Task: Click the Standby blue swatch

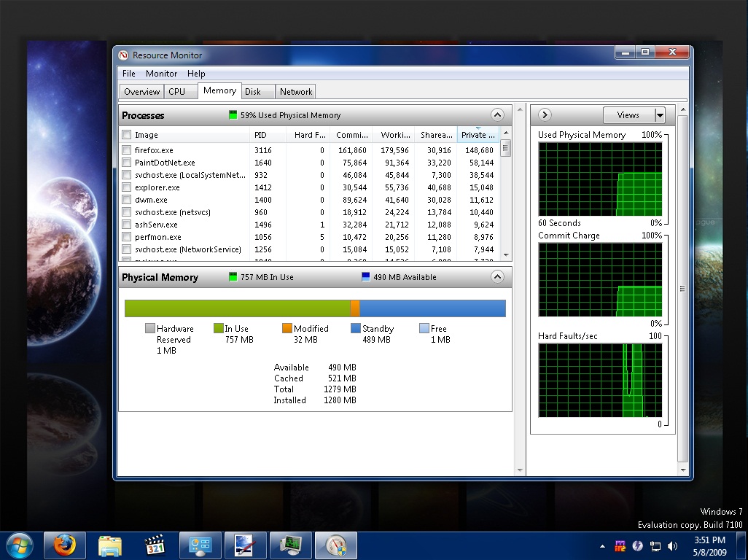Action: [355, 328]
